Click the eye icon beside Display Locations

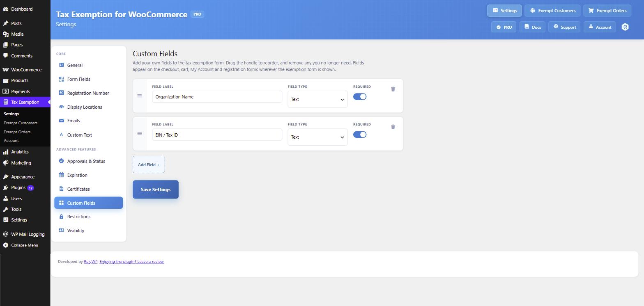(61, 107)
